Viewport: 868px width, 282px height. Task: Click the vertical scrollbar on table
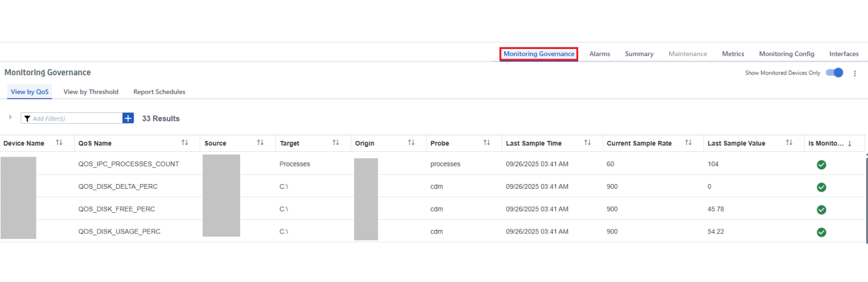[x=866, y=197]
